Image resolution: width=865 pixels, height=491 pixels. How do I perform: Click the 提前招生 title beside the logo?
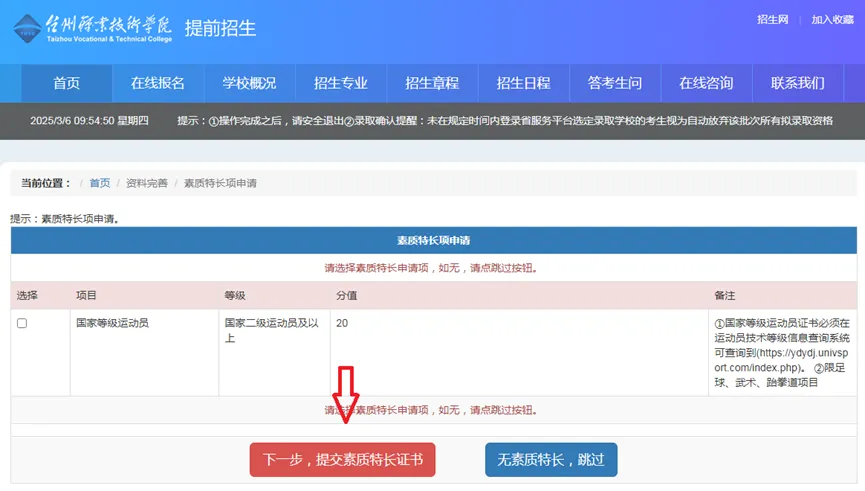point(219,26)
